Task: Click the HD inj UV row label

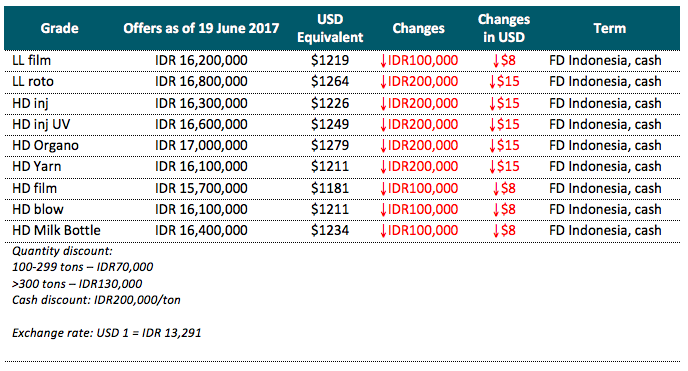Action: click(41, 125)
